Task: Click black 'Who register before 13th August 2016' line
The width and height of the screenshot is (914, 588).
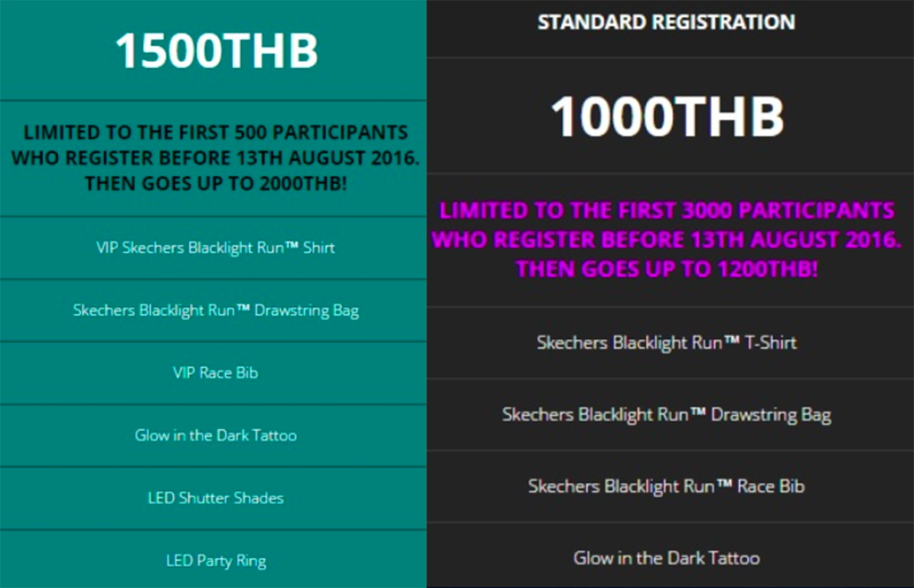Action: click(x=215, y=158)
